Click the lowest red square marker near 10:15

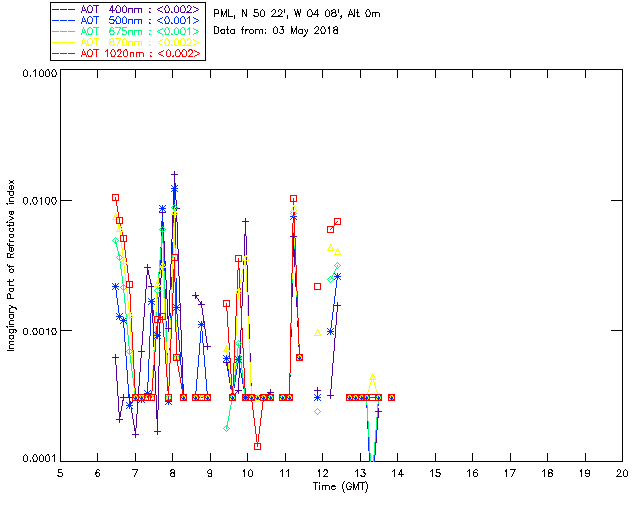click(x=258, y=446)
